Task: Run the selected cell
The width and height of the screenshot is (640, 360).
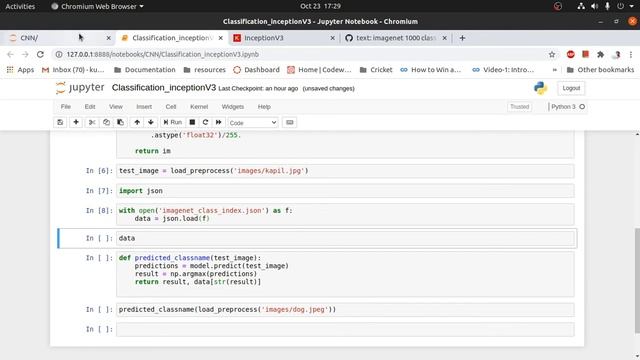Action: 173,122
